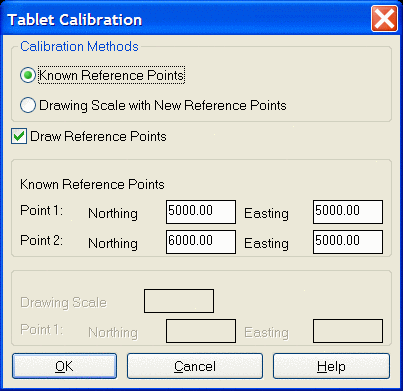
Task: Click the Tablet Calibration title bar
Action: pos(187,19)
